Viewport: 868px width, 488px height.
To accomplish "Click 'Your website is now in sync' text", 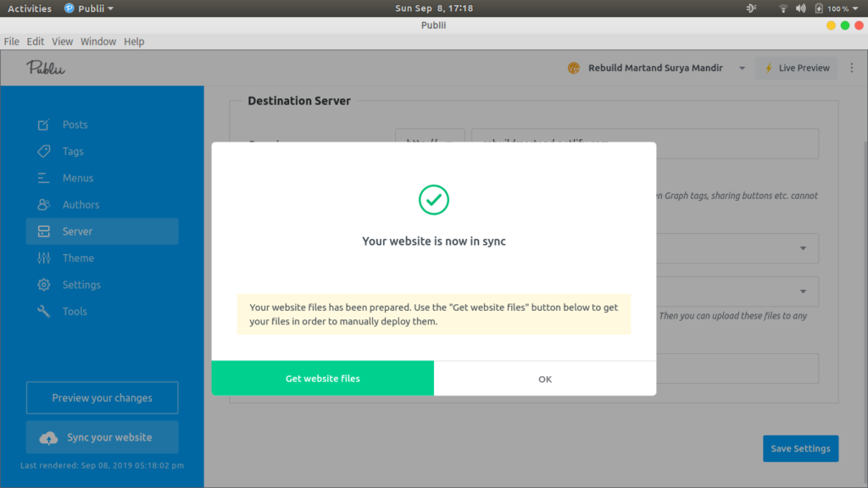I will click(434, 241).
